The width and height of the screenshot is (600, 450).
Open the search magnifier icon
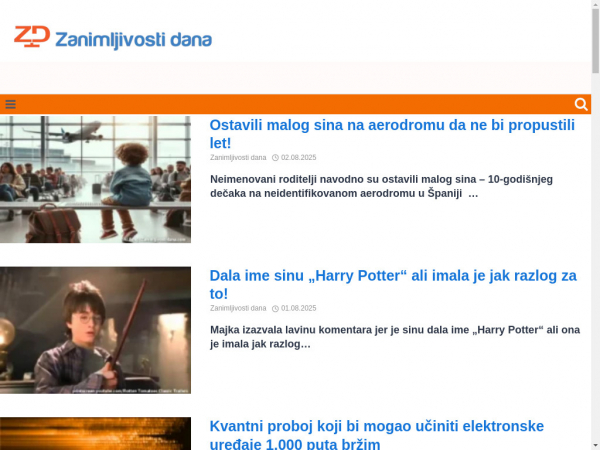pos(581,104)
